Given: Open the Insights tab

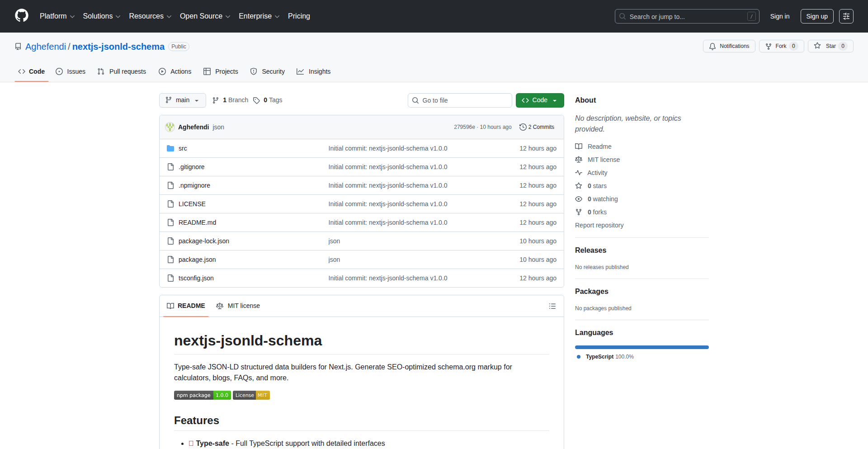Looking at the screenshot, I should (314, 71).
